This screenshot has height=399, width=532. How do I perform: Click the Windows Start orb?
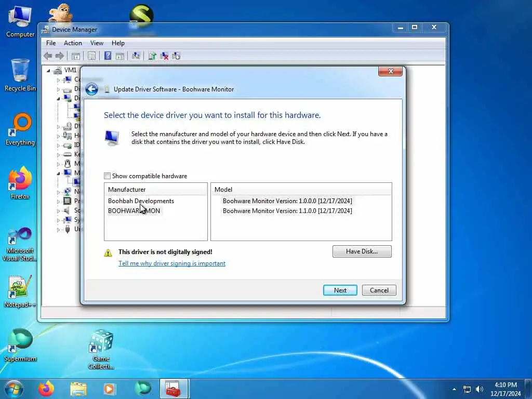(14, 389)
